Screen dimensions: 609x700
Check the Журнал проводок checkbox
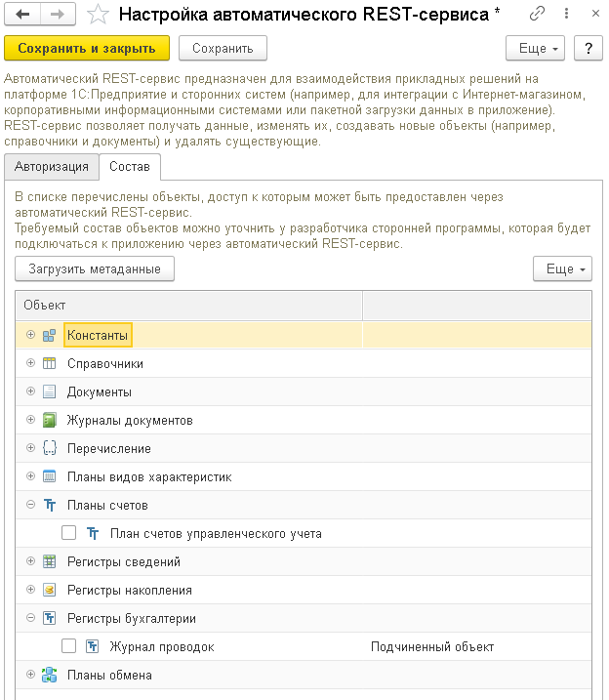pyautogui.click(x=68, y=645)
